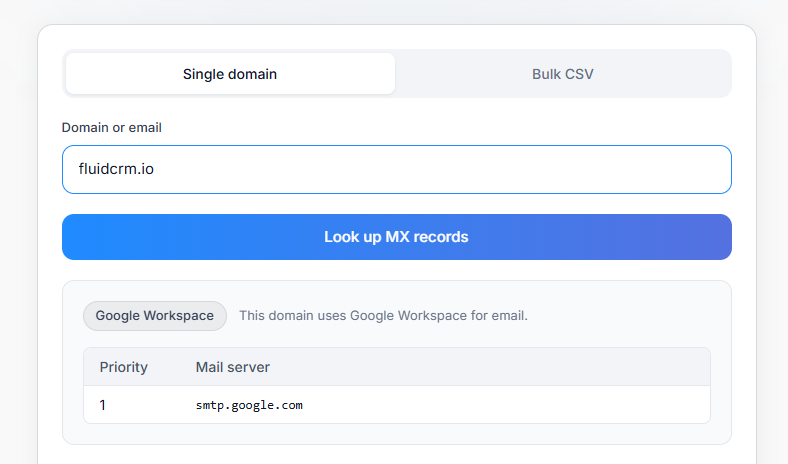Click the Google Workspace badge
Viewport: 788px width, 464px height.
click(155, 316)
